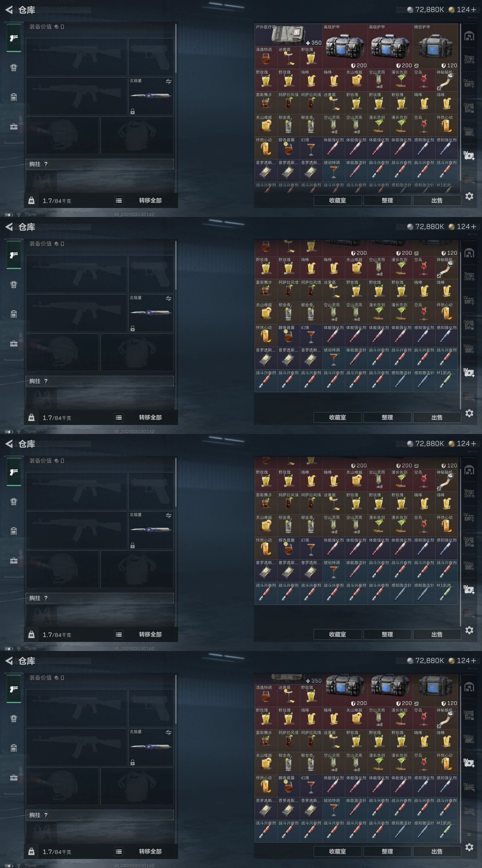Open the 收藏室 tab in topmost screen

pos(337,200)
